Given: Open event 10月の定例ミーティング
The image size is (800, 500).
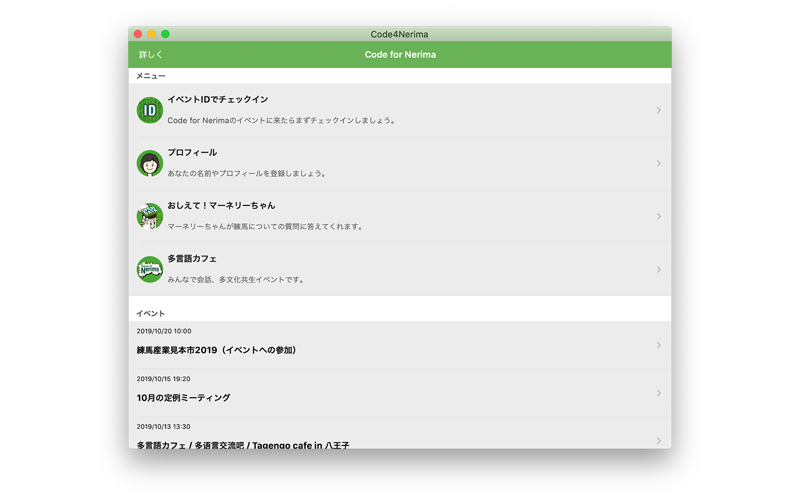Looking at the screenshot, I should click(183, 397).
